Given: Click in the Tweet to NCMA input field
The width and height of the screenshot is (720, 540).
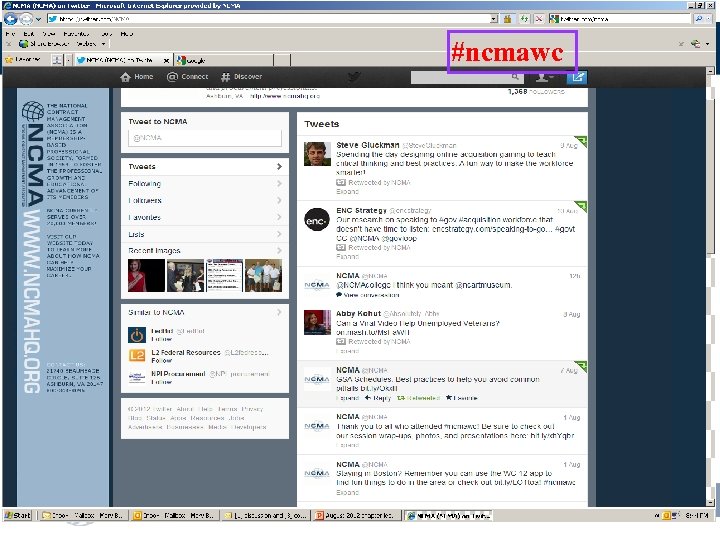Looking at the screenshot, I should click(x=205, y=138).
